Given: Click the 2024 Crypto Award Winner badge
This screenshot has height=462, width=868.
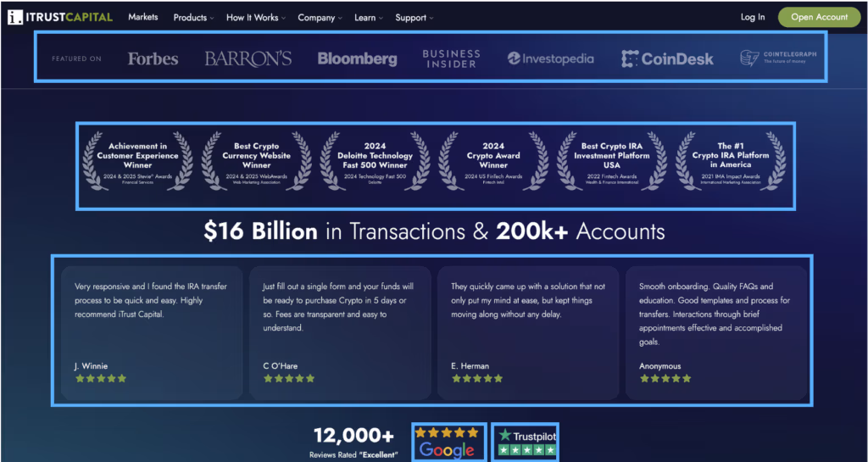Looking at the screenshot, I should [493, 162].
